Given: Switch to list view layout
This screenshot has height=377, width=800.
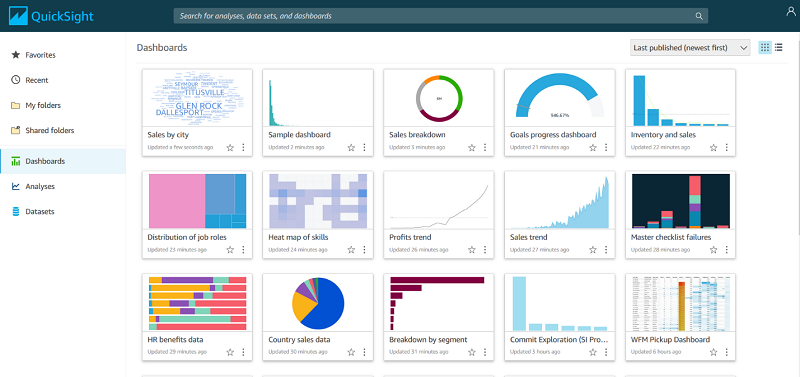Looking at the screenshot, I should (x=779, y=47).
